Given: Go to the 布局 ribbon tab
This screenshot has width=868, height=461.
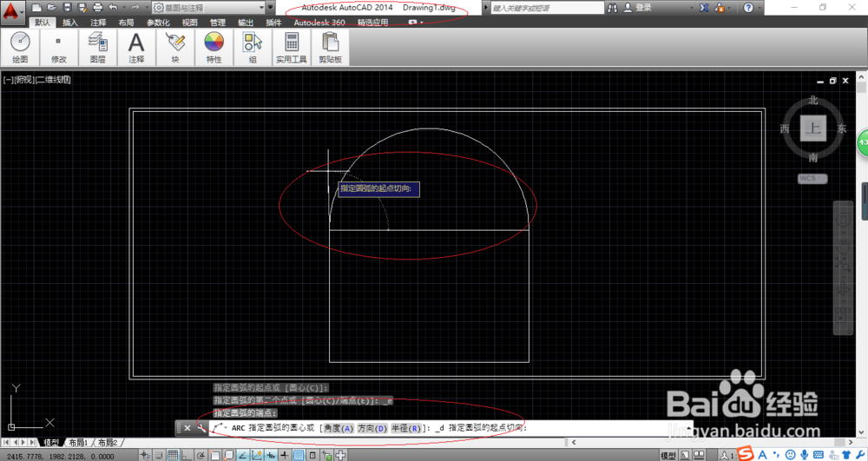Looking at the screenshot, I should (x=126, y=22).
